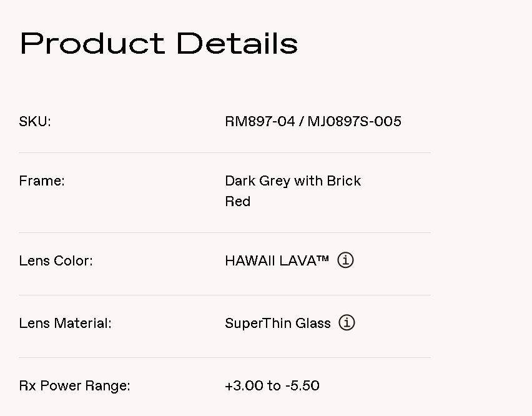Click the HAWAII LAVA lens color name
The width and height of the screenshot is (532, 416).
[277, 260]
